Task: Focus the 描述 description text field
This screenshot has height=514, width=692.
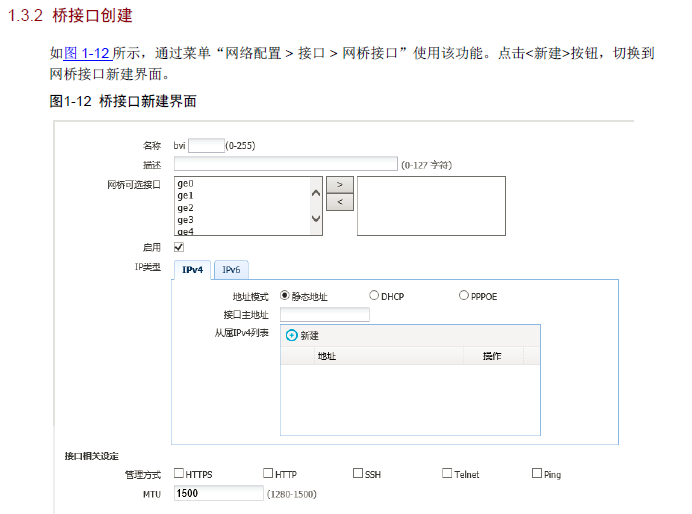Action: [286, 164]
